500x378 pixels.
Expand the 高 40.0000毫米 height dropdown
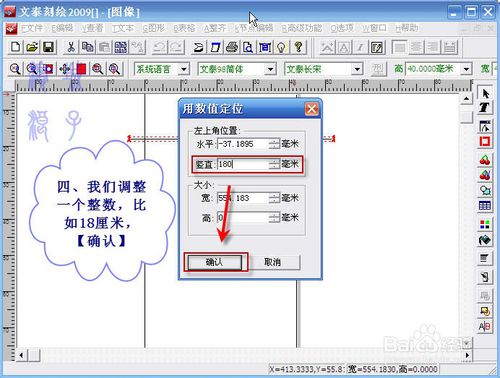point(467,69)
